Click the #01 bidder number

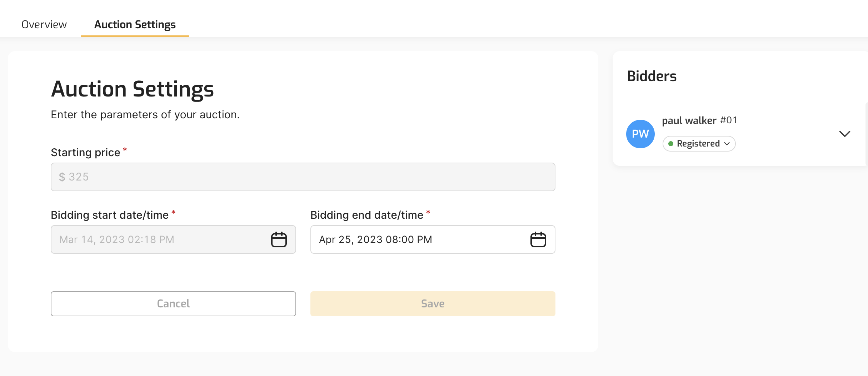pos(729,120)
